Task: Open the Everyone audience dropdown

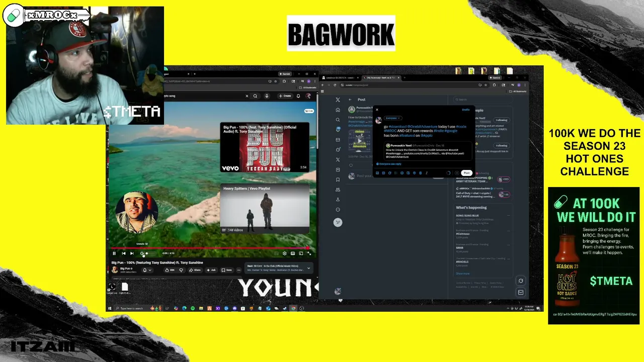Action: click(393, 118)
